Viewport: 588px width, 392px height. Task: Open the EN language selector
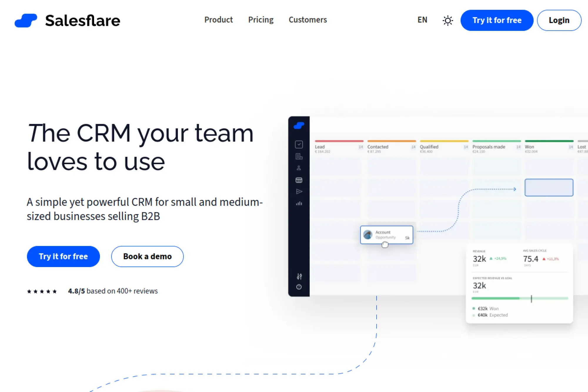tap(422, 20)
